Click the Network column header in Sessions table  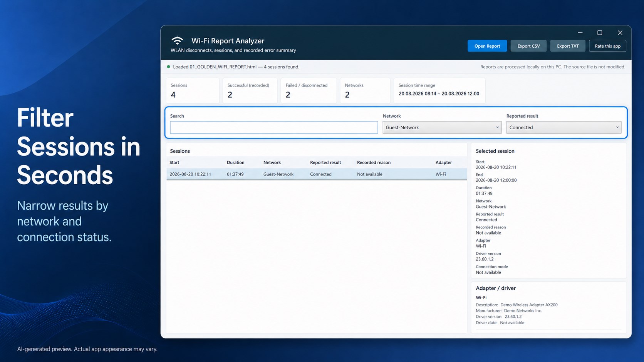(x=272, y=162)
